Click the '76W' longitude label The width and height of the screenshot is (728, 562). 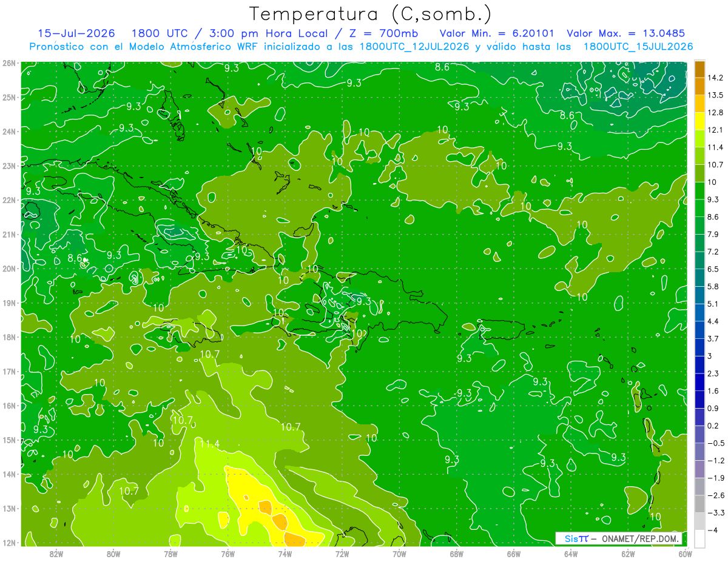pyautogui.click(x=228, y=554)
